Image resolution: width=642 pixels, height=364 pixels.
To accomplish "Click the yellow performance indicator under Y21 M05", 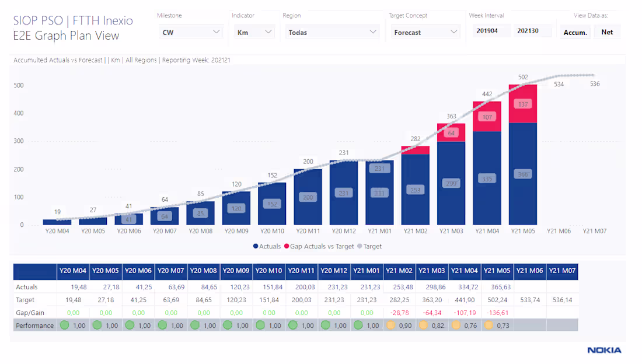I will (488, 325).
